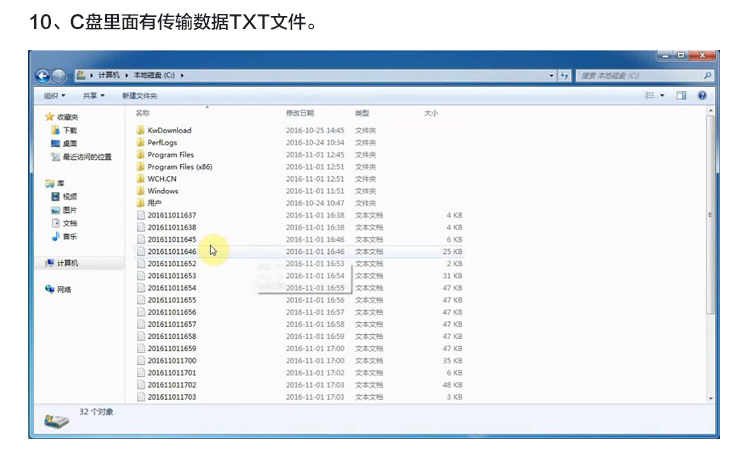Open the Music (音乐) library
750x459 pixels.
click(69, 237)
